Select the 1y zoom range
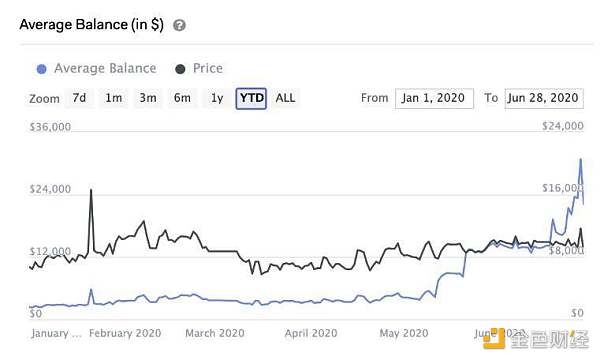This screenshot has height=360, width=600. click(x=217, y=98)
